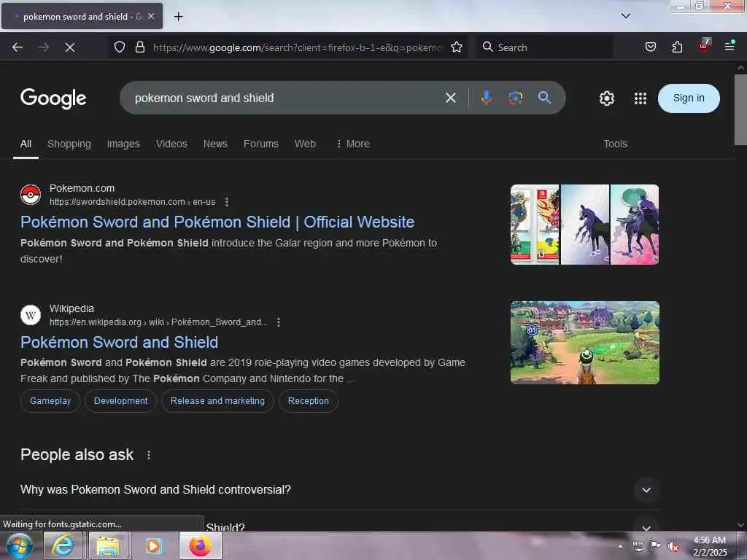Screen dimensions: 747x560
Task: Open a new tab with the plus button
Action: tap(178, 17)
